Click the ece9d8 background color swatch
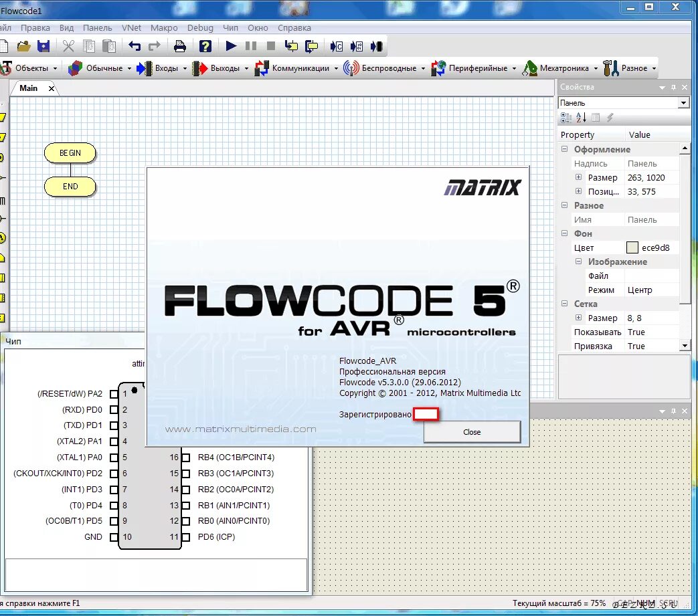698x616 pixels. [632, 247]
